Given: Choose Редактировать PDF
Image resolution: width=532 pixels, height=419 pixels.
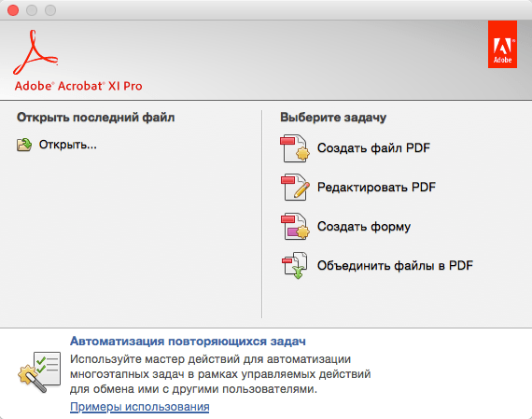Looking at the screenshot, I should (x=376, y=188).
